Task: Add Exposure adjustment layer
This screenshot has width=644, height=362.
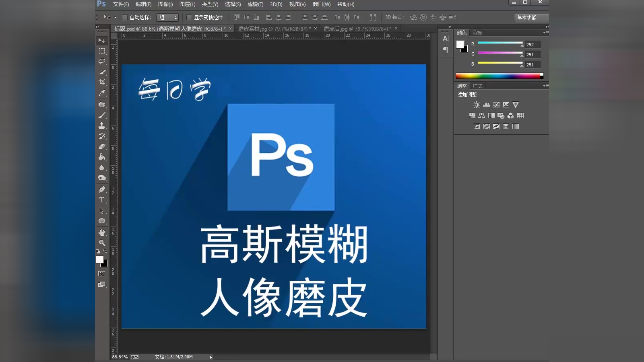Action: [506, 105]
